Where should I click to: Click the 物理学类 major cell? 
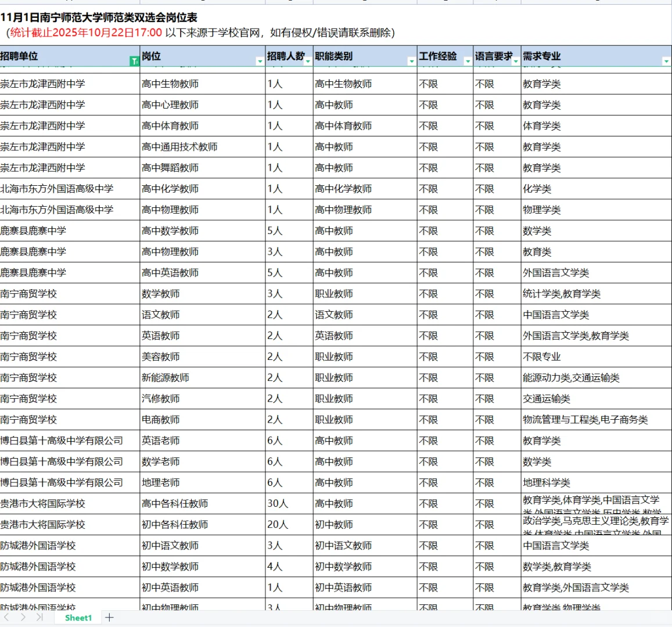[x=596, y=210]
